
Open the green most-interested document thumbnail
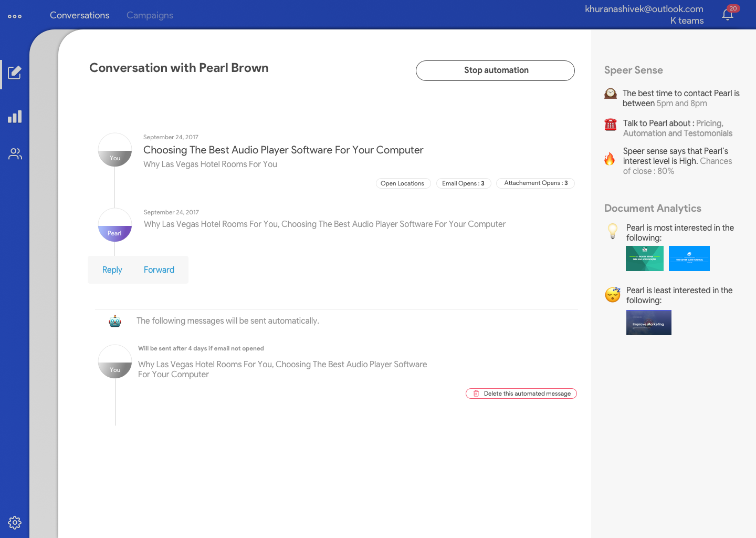click(x=644, y=258)
